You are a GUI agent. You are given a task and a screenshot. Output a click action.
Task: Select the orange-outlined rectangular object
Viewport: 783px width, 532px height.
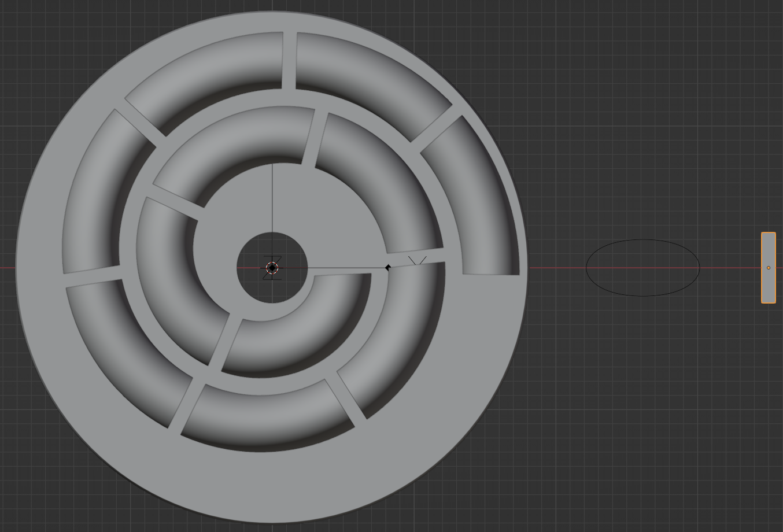[x=768, y=267]
